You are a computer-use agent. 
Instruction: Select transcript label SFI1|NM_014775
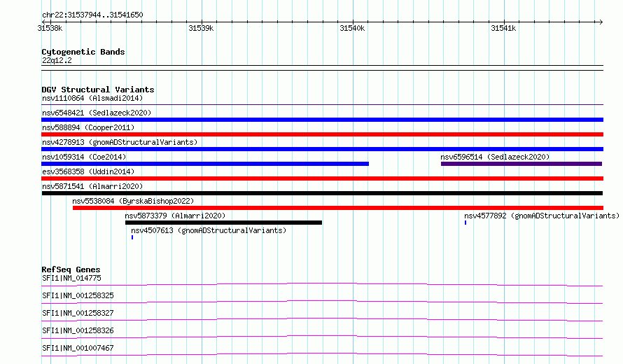click(71, 278)
